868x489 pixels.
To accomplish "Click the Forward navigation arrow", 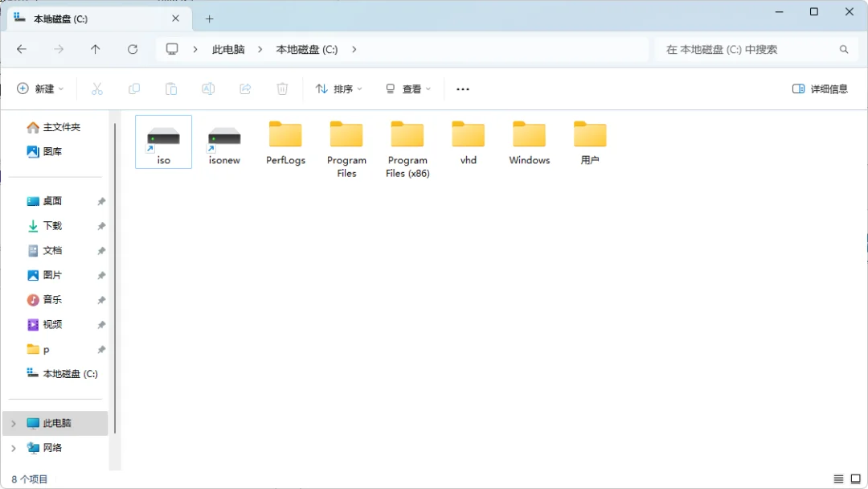I will [59, 49].
